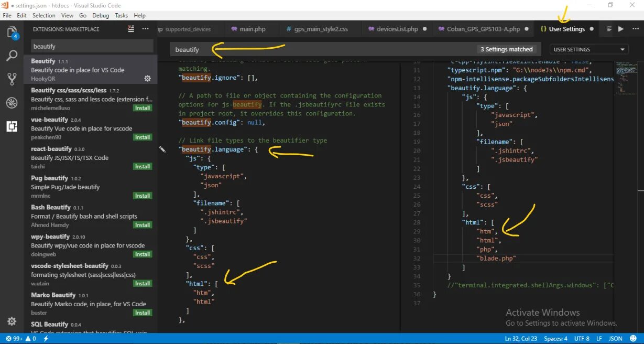The width and height of the screenshot is (644, 344).
Task: Click Spaces: 4 indentation indicator
Action: pyautogui.click(x=555, y=339)
